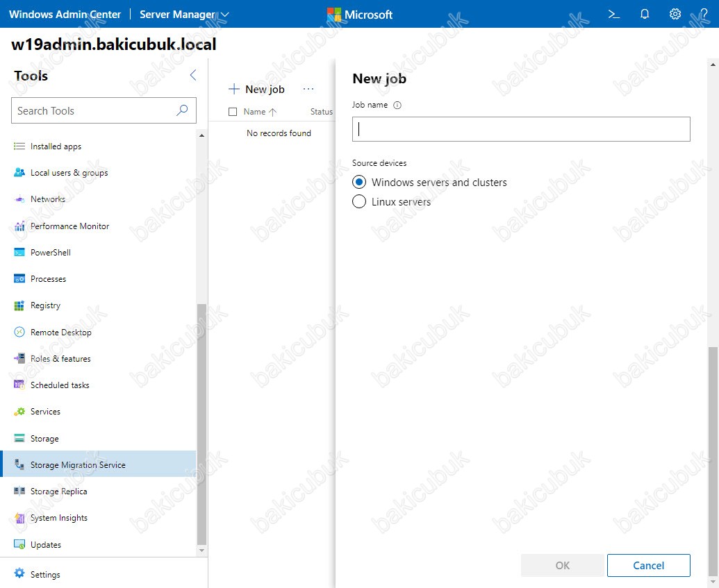Open the PowerShell console icon in header
The height and width of the screenshot is (588, 719).
tap(613, 14)
